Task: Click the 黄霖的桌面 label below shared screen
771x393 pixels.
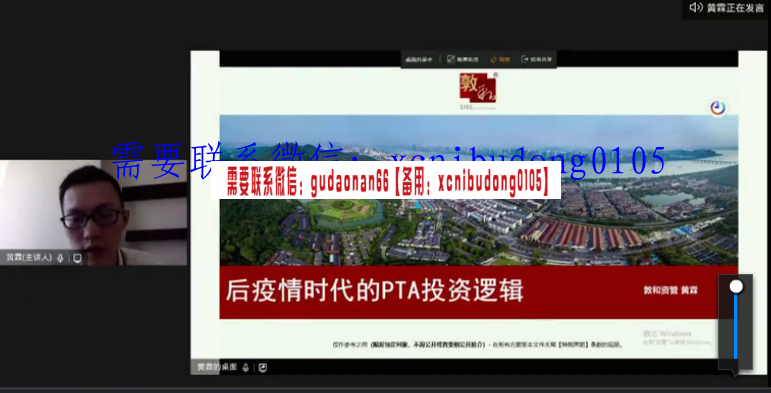Action: [217, 367]
